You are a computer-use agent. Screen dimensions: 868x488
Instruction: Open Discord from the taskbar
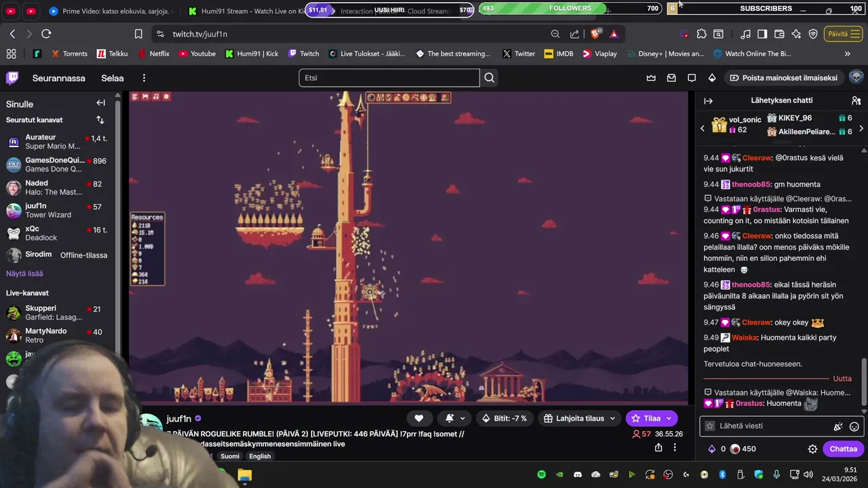(x=578, y=474)
